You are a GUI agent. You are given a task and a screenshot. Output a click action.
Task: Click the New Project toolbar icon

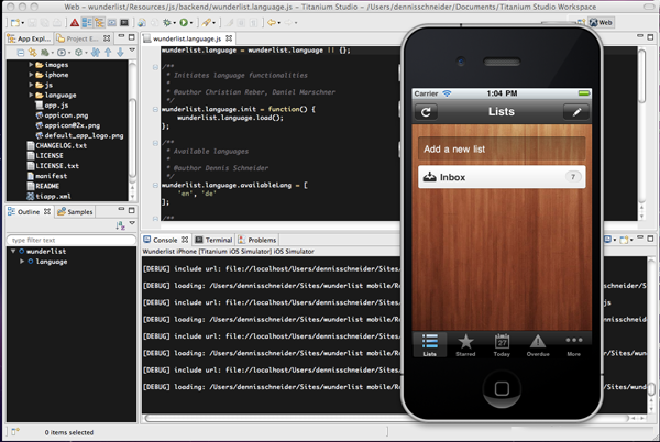pyautogui.click(x=15, y=23)
